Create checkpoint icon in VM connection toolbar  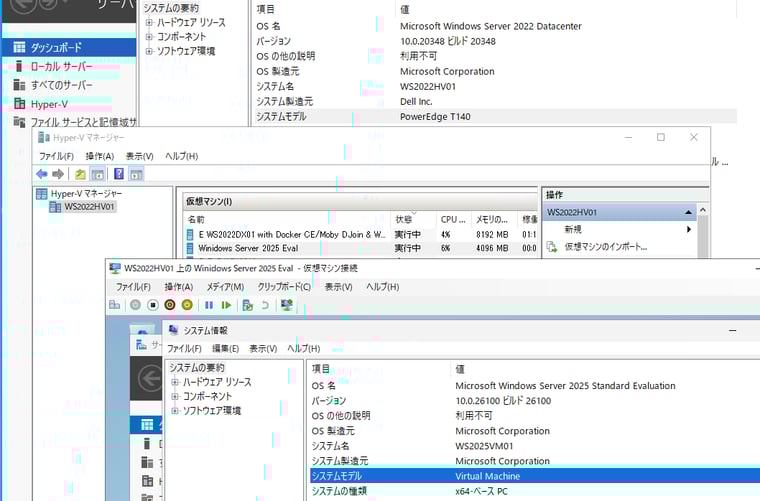point(248,305)
